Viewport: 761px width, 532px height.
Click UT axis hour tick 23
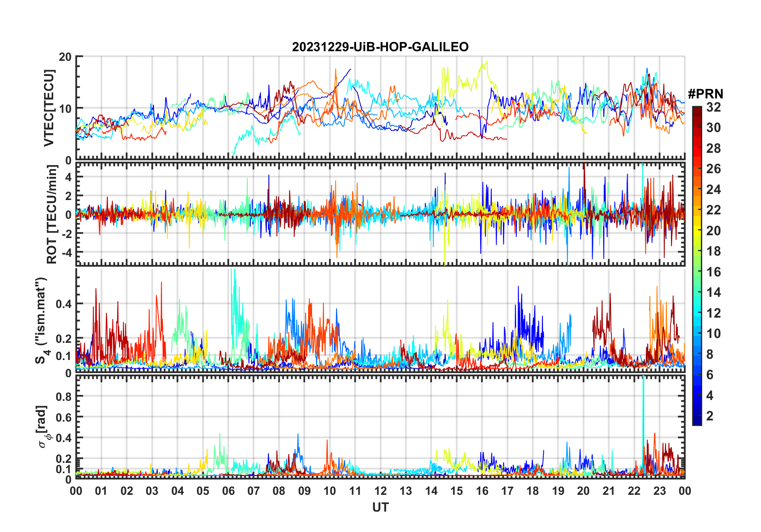[x=660, y=491]
